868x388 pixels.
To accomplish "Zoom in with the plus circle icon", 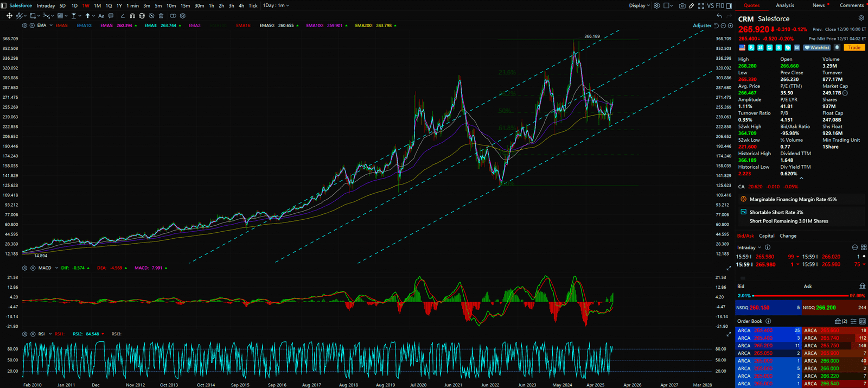I will tap(730, 26).
